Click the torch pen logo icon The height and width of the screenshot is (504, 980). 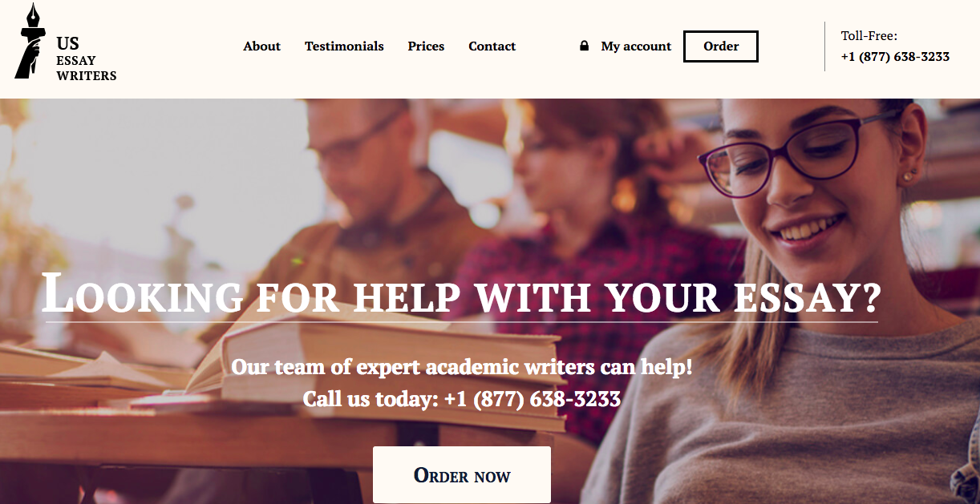click(x=28, y=41)
